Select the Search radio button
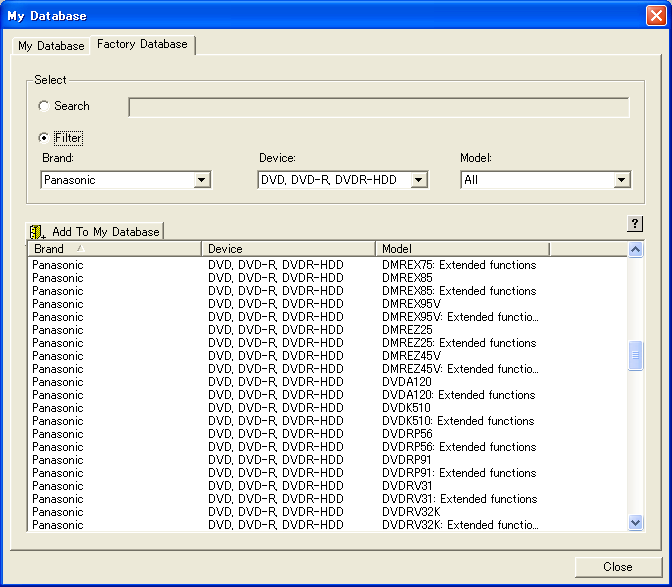Screen dimensions: 672x587 point(43,106)
